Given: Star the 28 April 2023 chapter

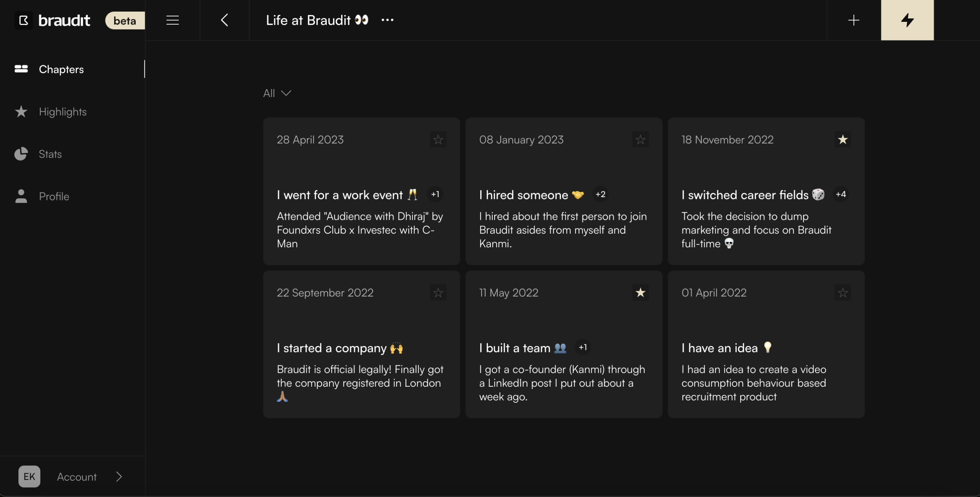Looking at the screenshot, I should click(x=438, y=140).
